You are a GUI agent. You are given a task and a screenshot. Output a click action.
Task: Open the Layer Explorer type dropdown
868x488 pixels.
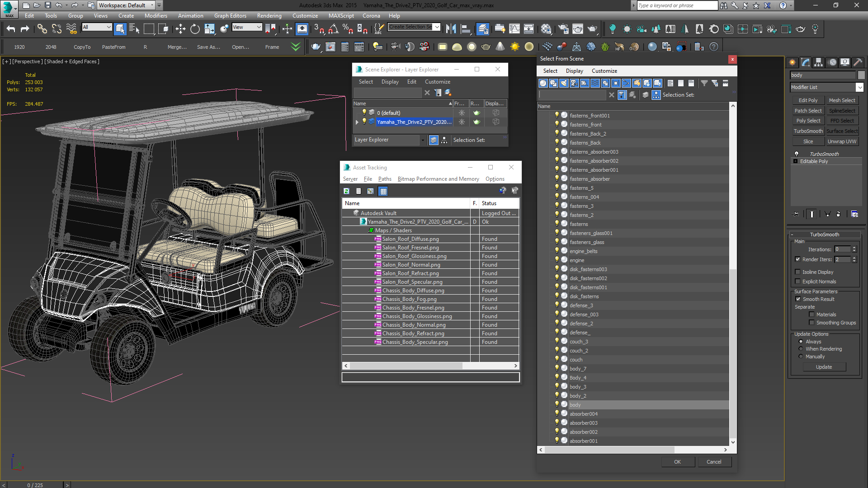click(423, 140)
